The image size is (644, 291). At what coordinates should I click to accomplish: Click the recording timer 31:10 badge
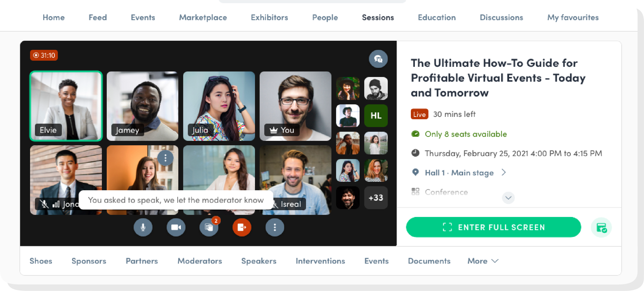[x=44, y=55]
